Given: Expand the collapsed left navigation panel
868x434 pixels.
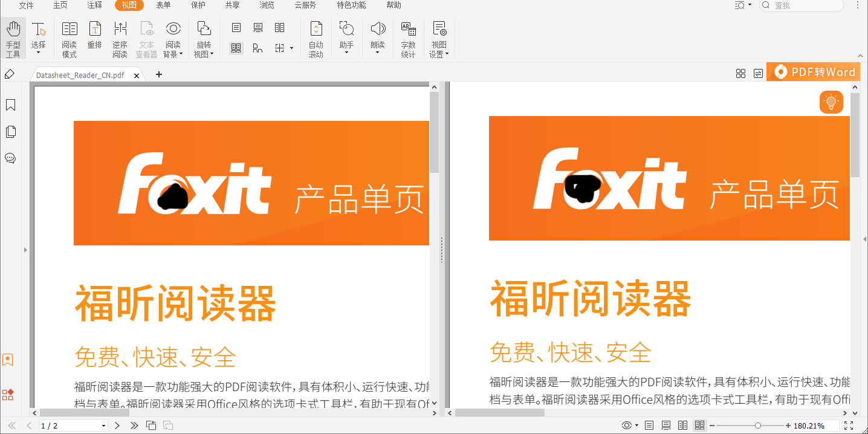Looking at the screenshot, I should [x=25, y=250].
